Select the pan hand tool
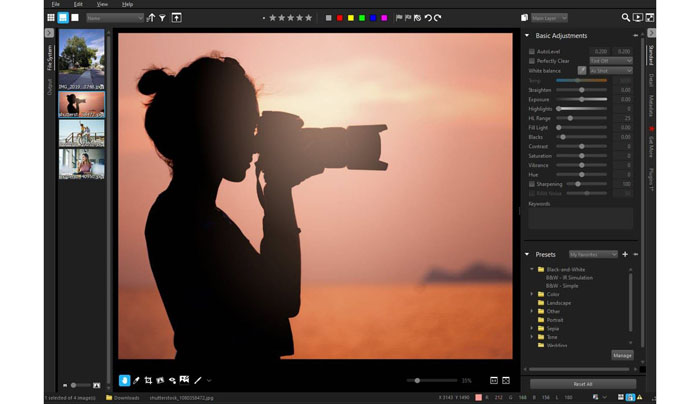The height and width of the screenshot is (404, 700). (124, 380)
